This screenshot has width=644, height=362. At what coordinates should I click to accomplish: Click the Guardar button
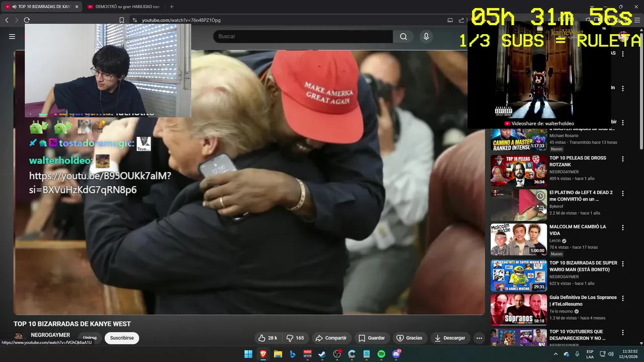coord(371,338)
